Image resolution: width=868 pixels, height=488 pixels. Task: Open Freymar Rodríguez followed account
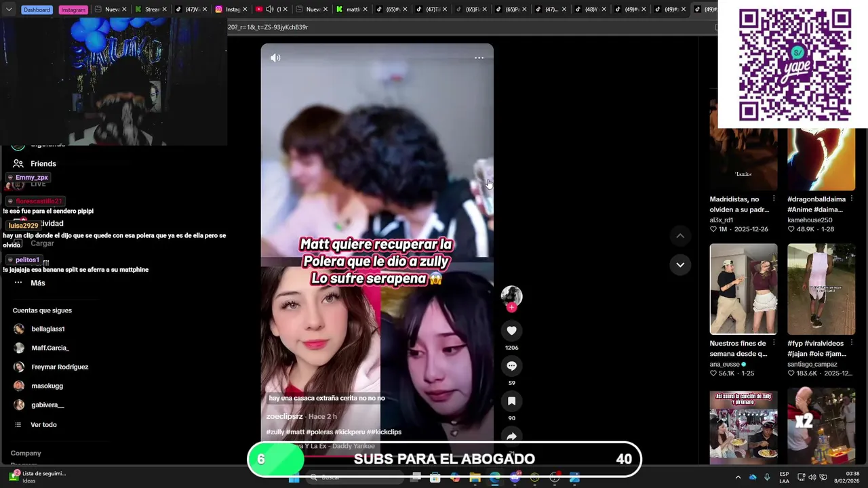coord(60,367)
